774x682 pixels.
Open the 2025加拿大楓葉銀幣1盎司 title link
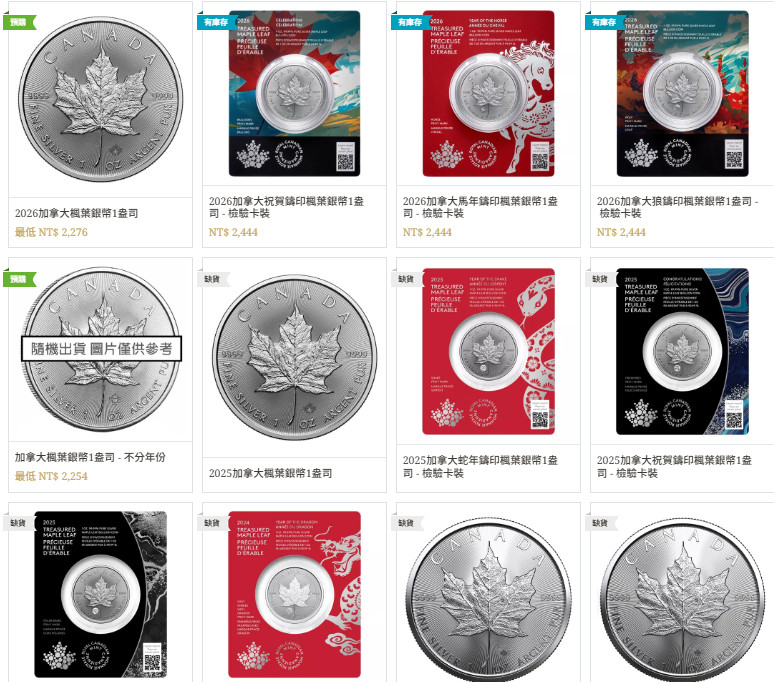(x=271, y=473)
